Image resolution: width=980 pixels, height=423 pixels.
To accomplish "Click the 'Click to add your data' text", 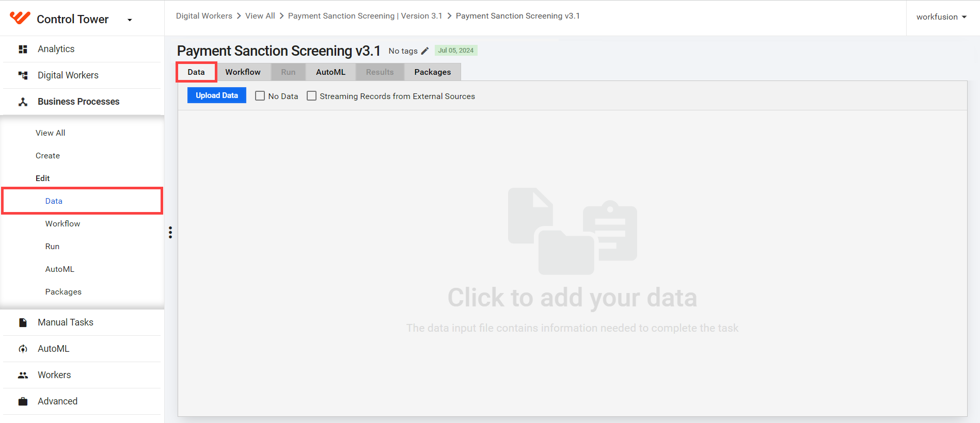I will point(572,298).
